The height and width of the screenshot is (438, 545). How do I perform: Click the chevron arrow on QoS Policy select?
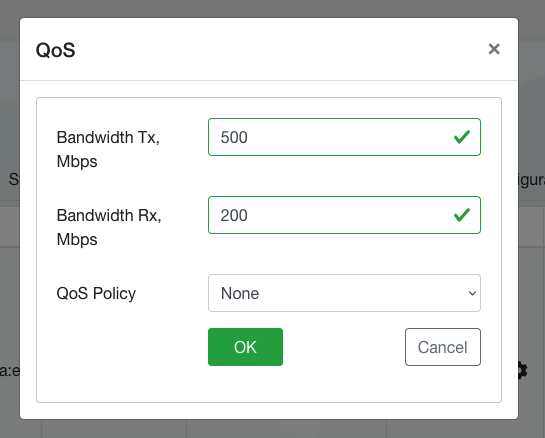[472, 293]
